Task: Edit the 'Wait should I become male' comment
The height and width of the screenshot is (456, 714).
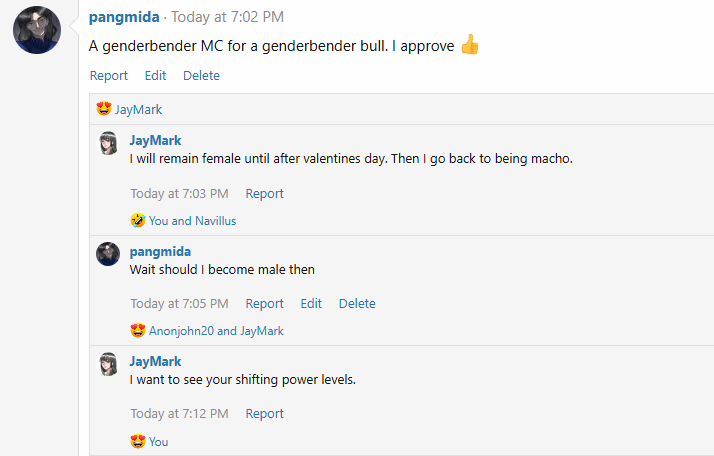Action: [x=311, y=304]
